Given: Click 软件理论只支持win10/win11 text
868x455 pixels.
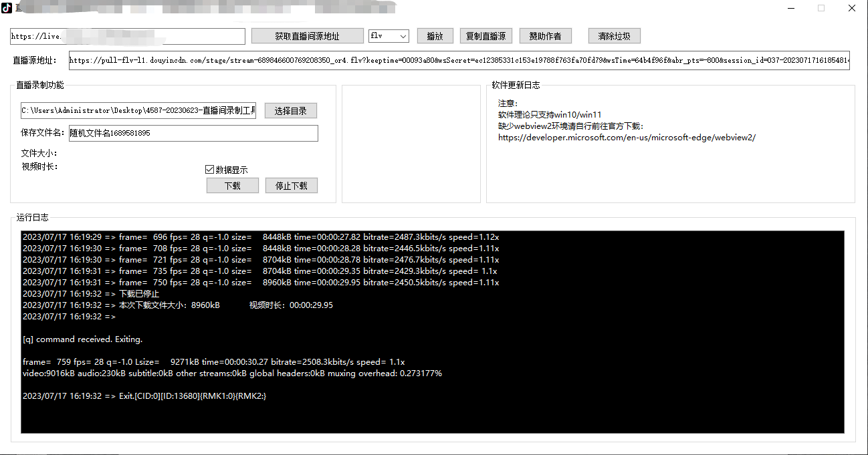Looking at the screenshot, I should coord(549,115).
